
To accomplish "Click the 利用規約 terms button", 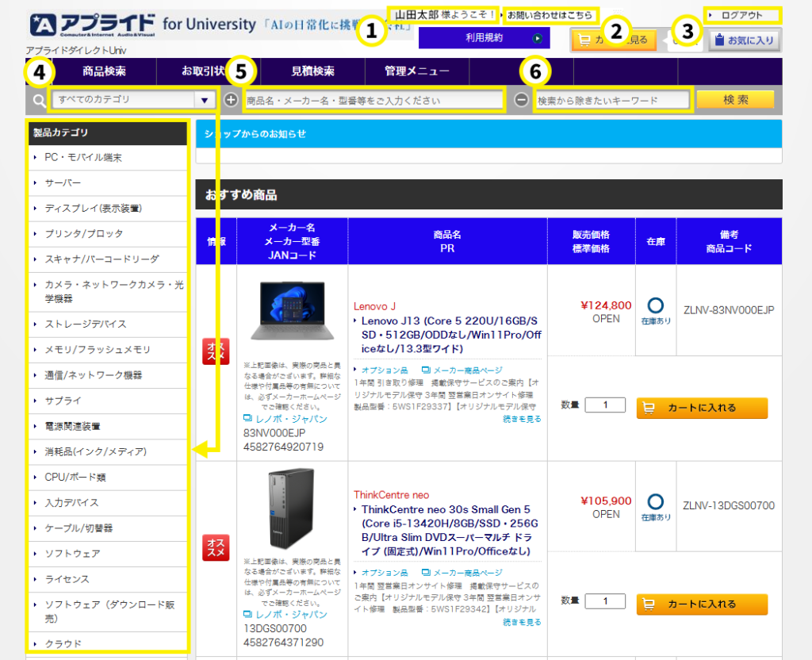I will 484,38.
